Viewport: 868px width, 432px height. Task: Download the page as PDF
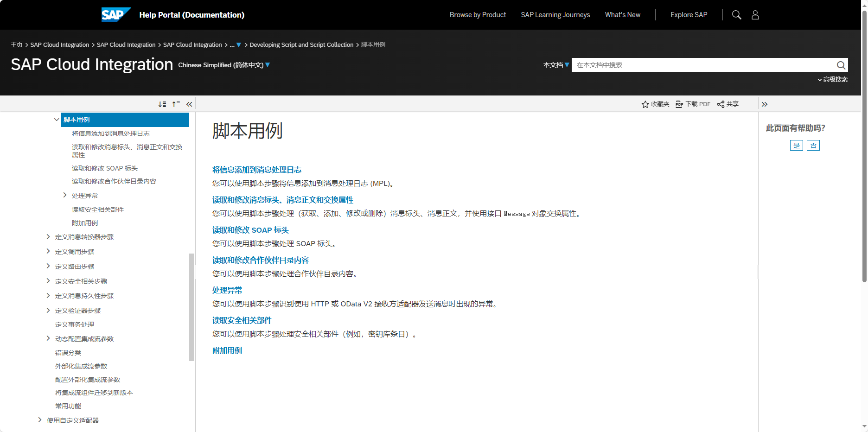coord(693,104)
